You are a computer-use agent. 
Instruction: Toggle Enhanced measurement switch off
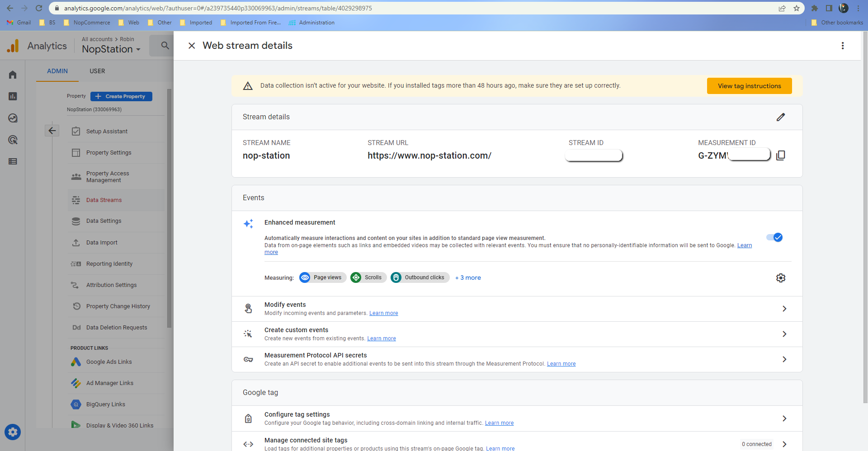coord(774,237)
